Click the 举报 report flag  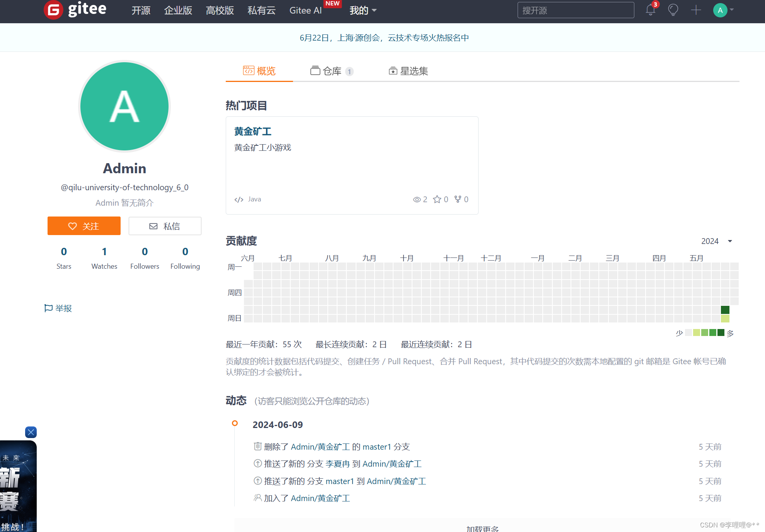[x=58, y=308]
